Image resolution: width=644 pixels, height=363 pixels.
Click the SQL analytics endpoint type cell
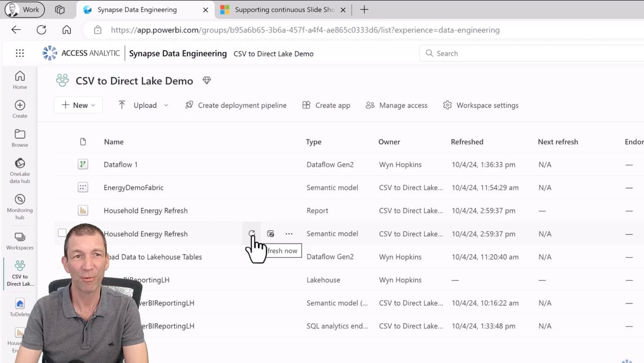337,326
